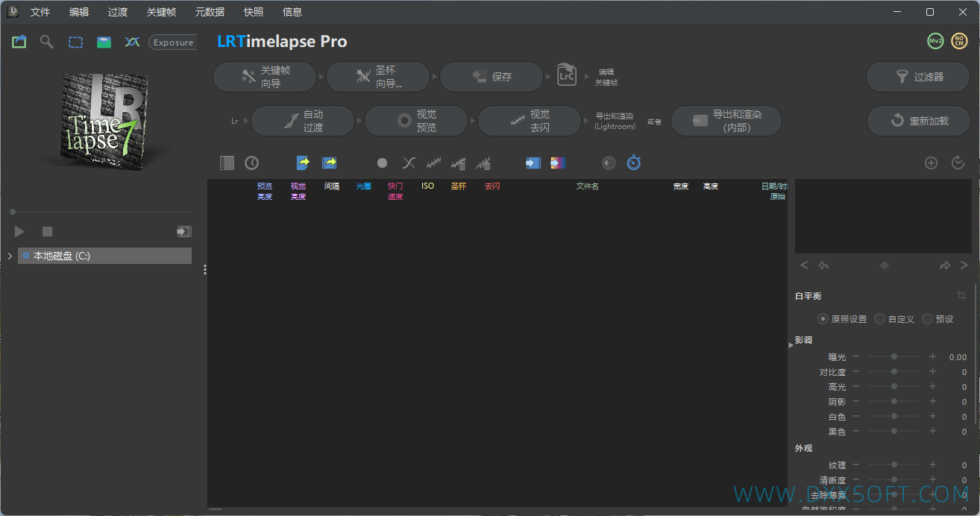
Task: Click the first jagged line with trash icon
Action: click(459, 163)
